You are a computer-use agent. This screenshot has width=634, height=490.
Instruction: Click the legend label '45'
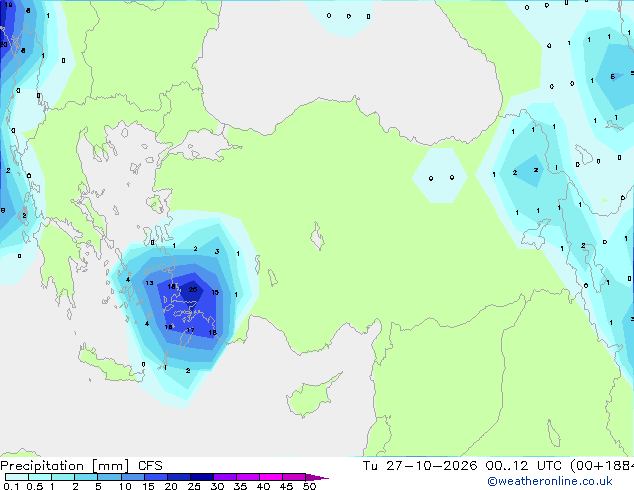point(286,486)
